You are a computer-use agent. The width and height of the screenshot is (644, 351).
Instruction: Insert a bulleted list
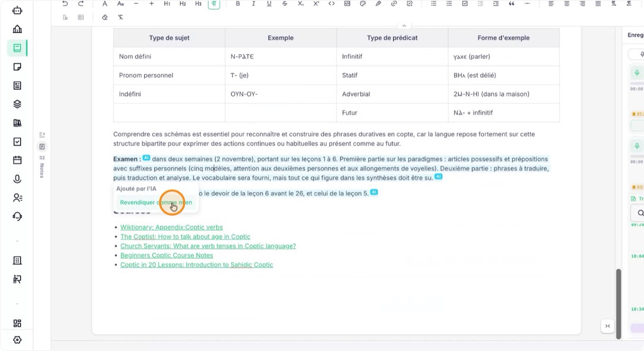433,4
